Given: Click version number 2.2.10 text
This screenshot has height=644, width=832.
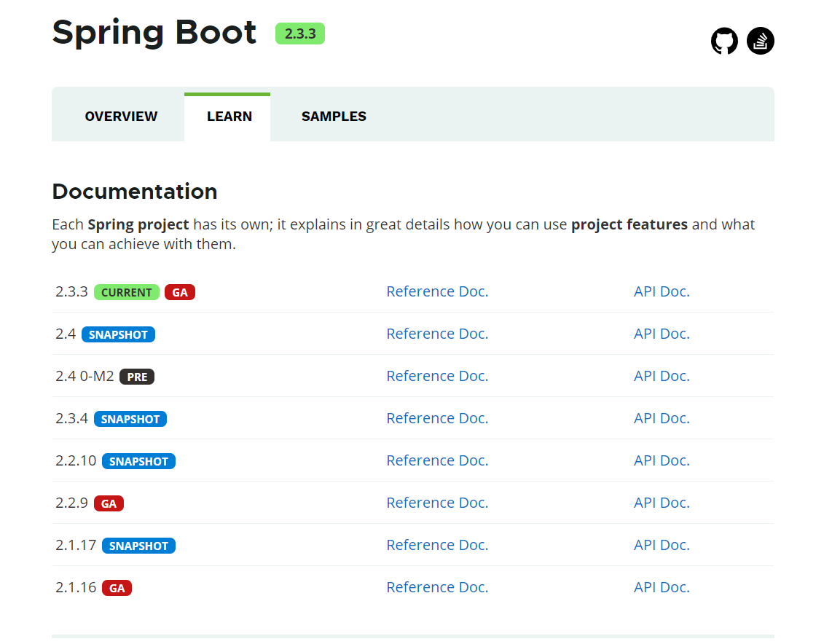Looking at the screenshot, I should [x=76, y=460].
